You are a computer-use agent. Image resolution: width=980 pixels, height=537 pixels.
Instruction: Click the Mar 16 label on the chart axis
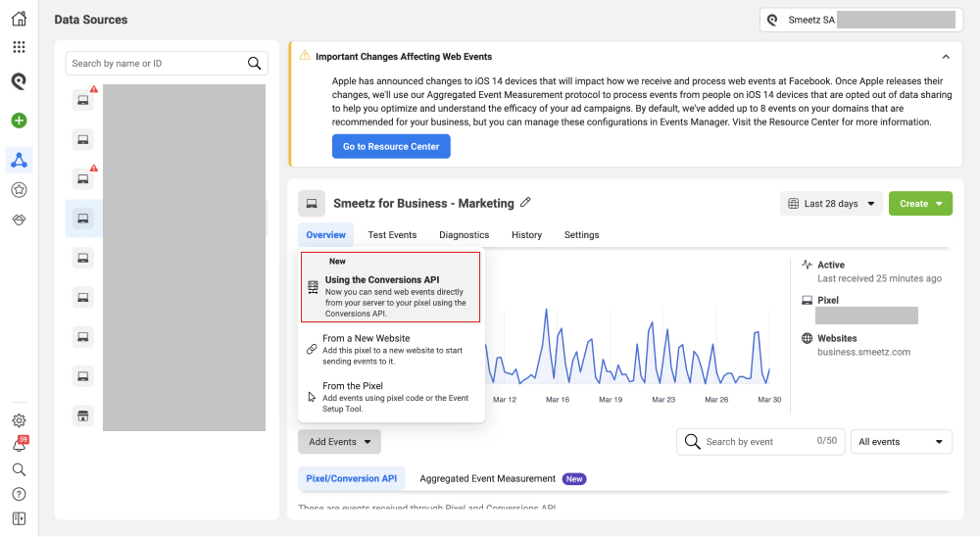click(558, 400)
